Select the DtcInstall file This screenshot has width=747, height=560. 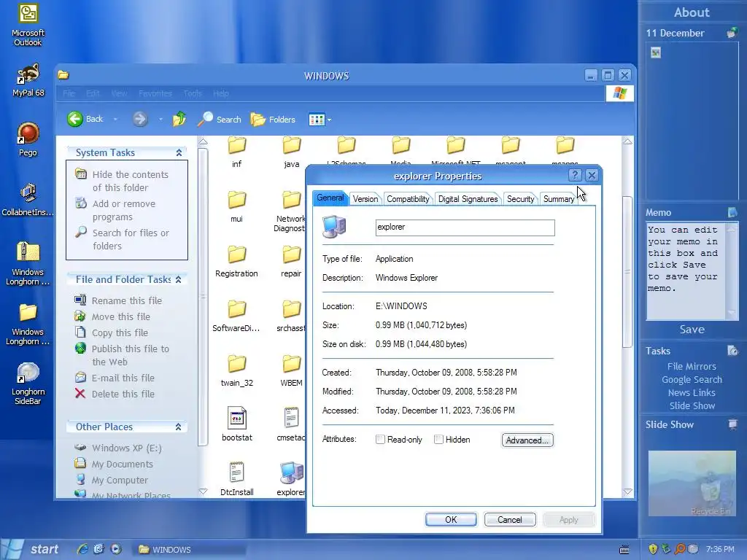click(237, 479)
